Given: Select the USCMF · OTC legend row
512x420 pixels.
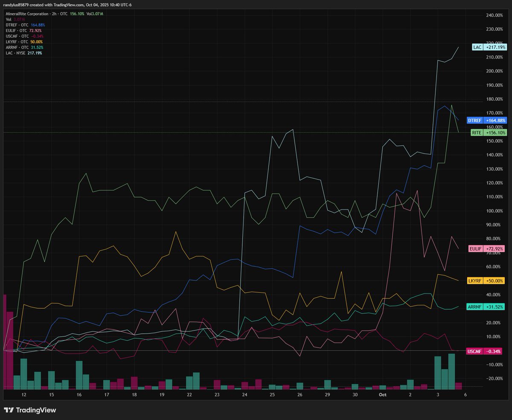Looking at the screenshot, I should pos(25,36).
